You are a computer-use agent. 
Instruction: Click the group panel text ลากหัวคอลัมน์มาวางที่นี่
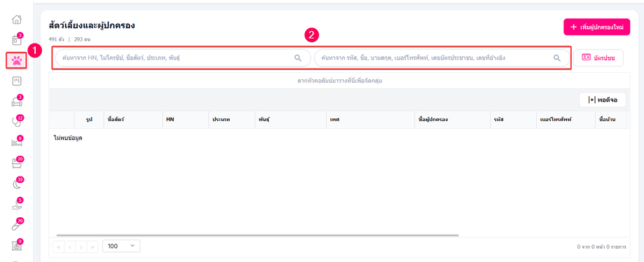click(339, 81)
